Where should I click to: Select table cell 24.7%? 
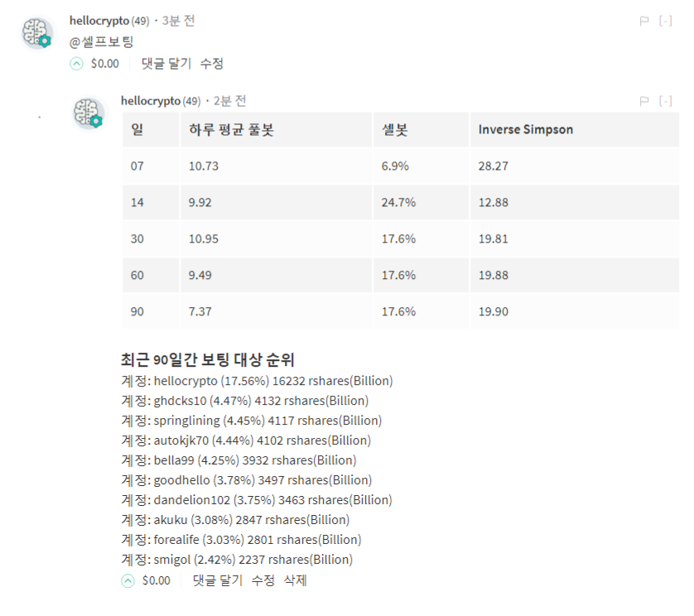[x=421, y=203]
